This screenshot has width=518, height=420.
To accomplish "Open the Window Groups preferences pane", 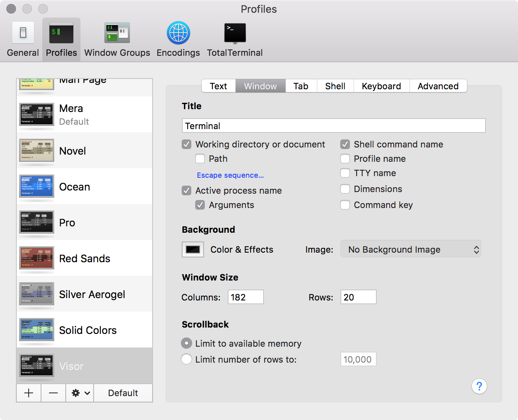I will 117,39.
